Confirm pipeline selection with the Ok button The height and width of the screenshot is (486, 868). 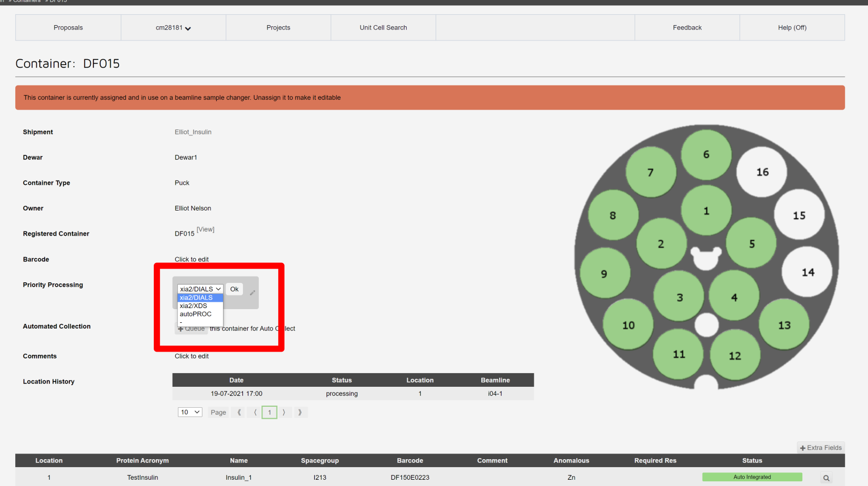point(234,289)
